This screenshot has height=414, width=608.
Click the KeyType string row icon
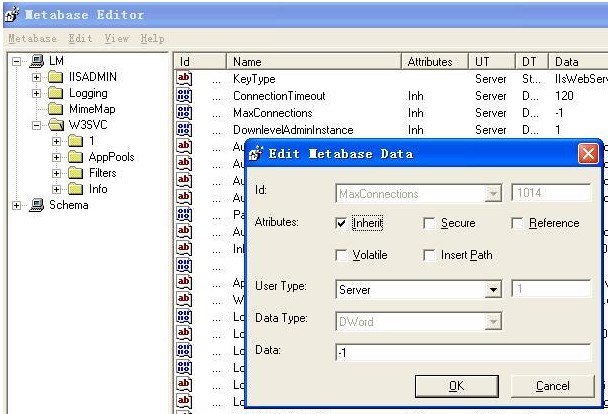pos(184,78)
